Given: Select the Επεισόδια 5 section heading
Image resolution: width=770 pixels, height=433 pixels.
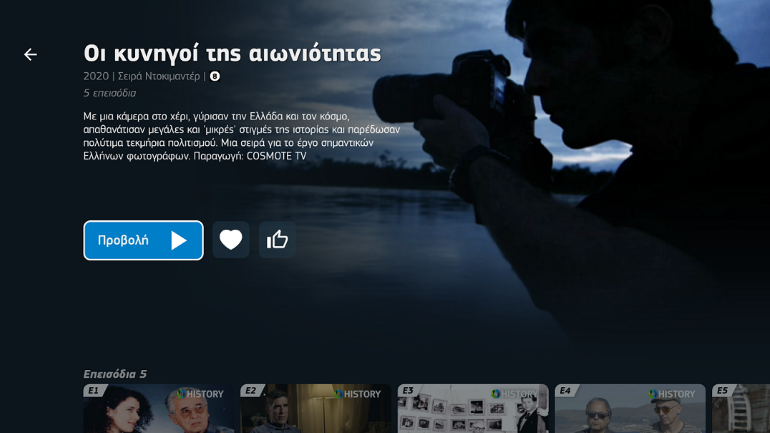Looking at the screenshot, I should (115, 374).
